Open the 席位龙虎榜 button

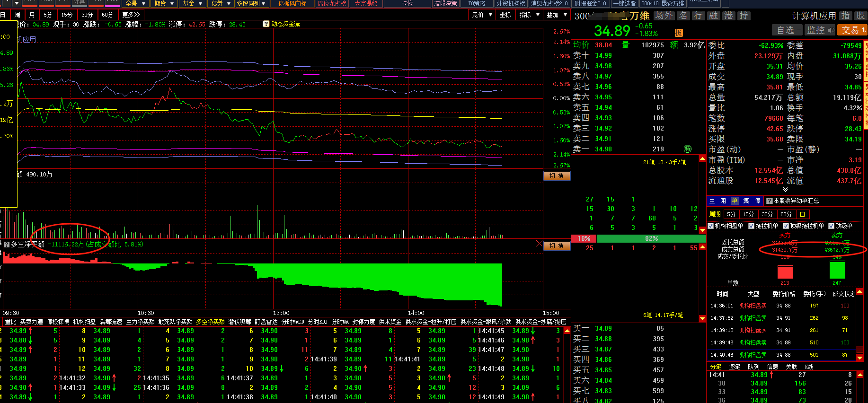coord(332,3)
